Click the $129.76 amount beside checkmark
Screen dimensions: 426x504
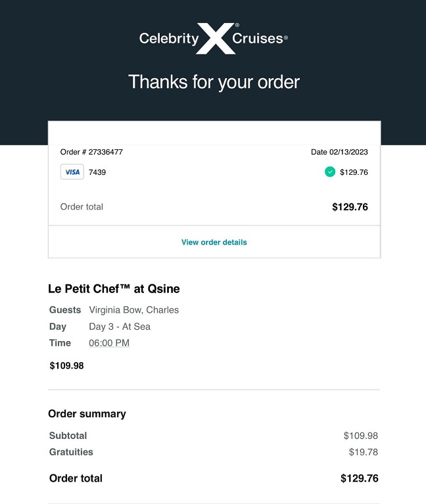tap(354, 172)
